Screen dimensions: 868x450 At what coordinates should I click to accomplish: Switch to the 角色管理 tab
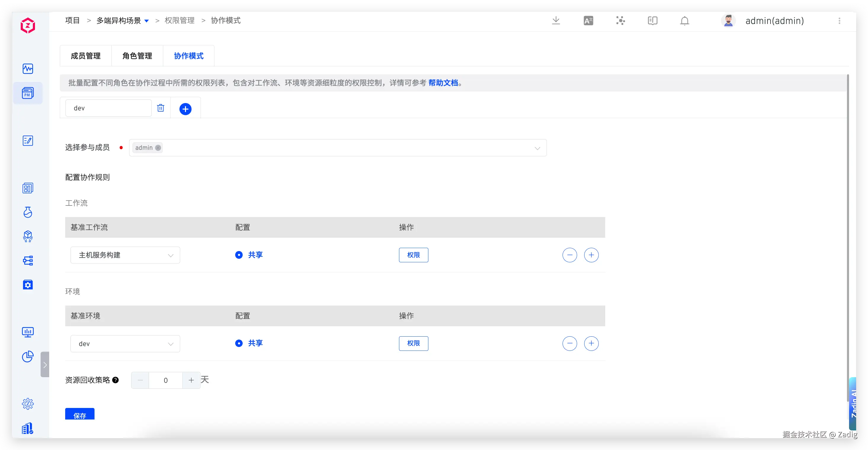pyautogui.click(x=137, y=56)
